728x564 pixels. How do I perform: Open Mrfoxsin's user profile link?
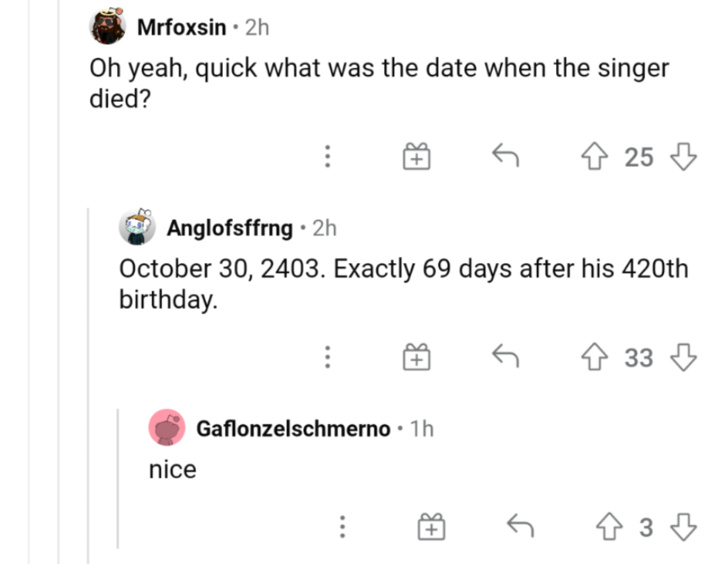click(181, 27)
